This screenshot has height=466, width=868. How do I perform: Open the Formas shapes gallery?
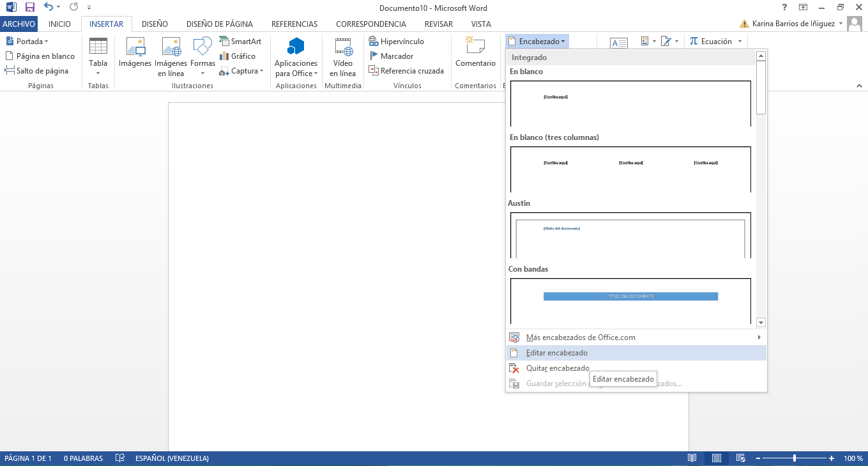tap(202, 57)
